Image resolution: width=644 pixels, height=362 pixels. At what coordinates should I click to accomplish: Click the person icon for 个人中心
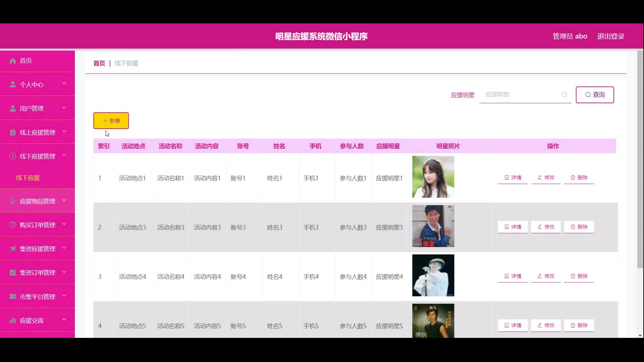coord(13,84)
